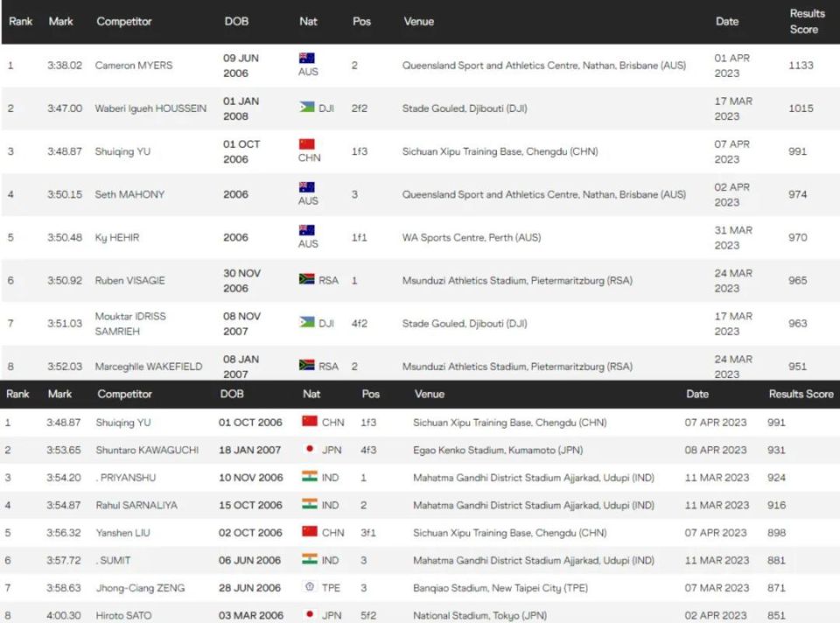Open Ruben VISAGIE competitor profile
The image size is (840, 623).
pos(129,280)
